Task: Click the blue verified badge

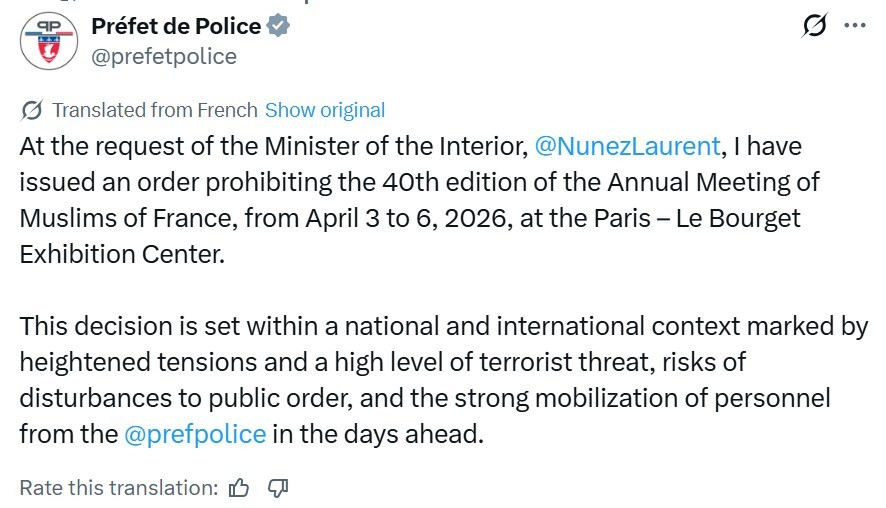Action: tap(279, 26)
